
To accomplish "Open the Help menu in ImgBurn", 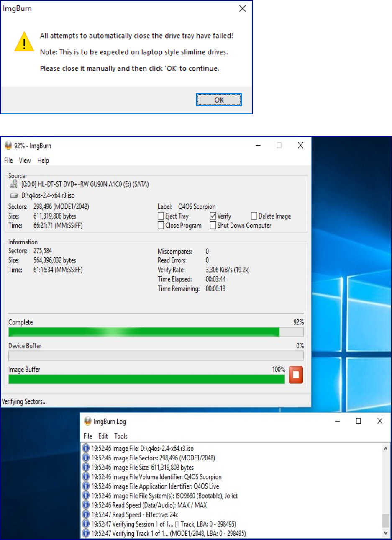I will tap(43, 160).
